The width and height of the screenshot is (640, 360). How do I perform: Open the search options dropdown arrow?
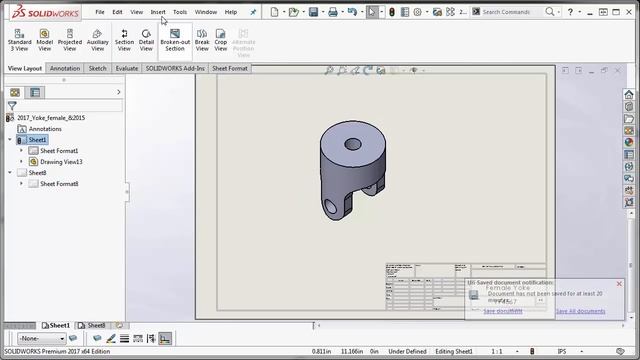pyautogui.click(x=559, y=12)
